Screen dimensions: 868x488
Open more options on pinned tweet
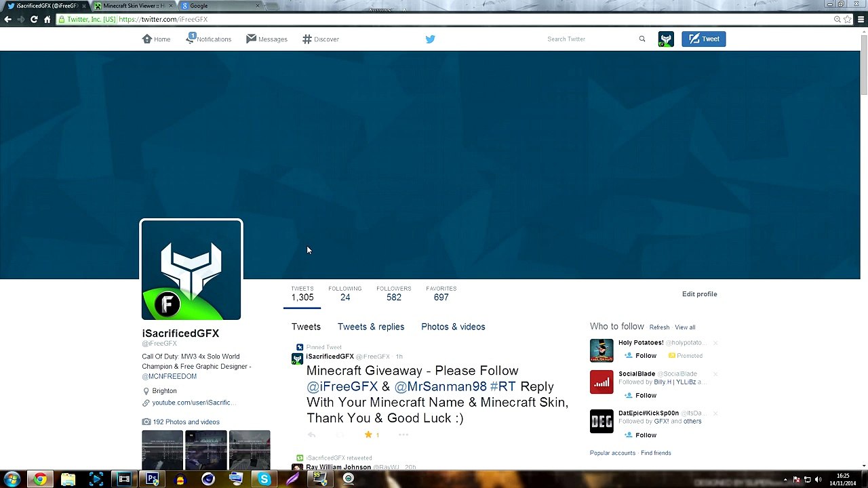[403, 435]
